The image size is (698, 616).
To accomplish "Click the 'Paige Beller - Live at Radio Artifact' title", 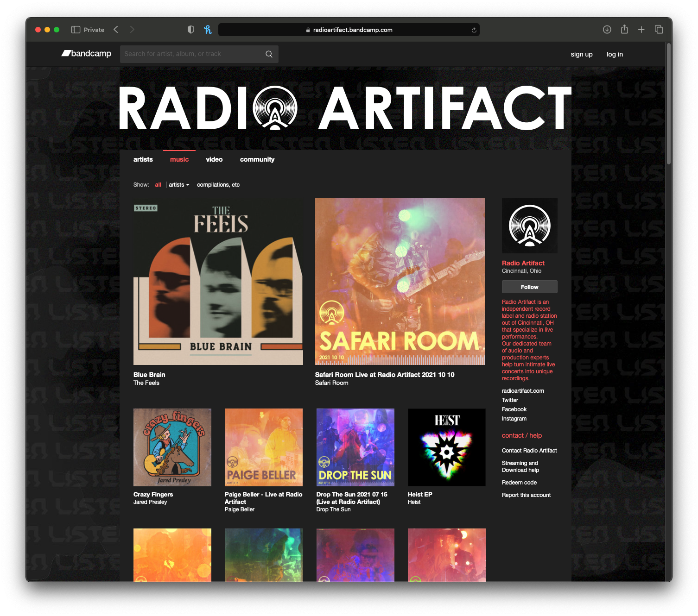I will (263, 498).
